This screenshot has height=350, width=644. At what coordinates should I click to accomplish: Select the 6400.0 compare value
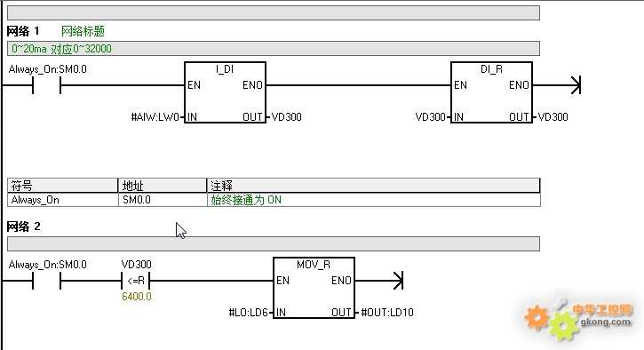(137, 297)
